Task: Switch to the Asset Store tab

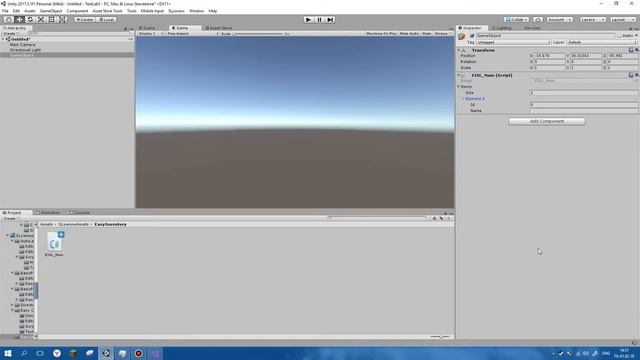Action: [219, 28]
